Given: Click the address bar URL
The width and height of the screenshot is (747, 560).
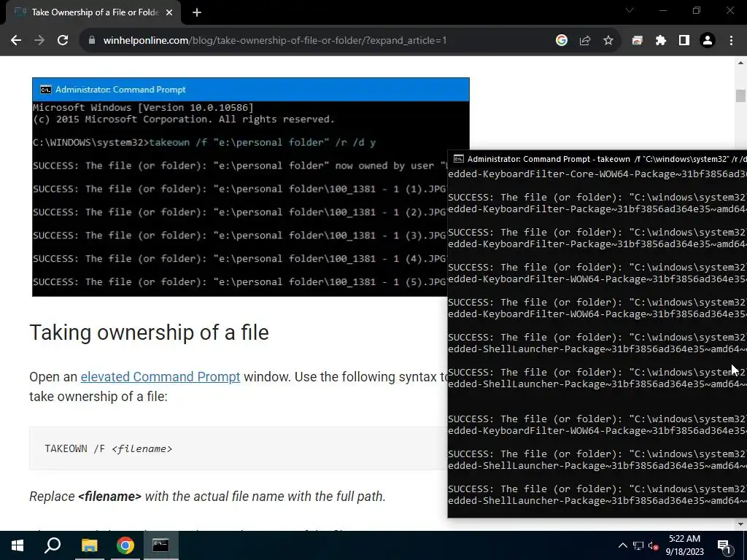Looking at the screenshot, I should pos(275,41).
